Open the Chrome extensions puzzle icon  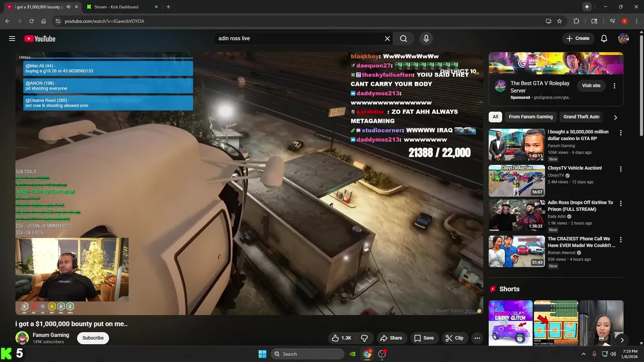pyautogui.click(x=577, y=21)
